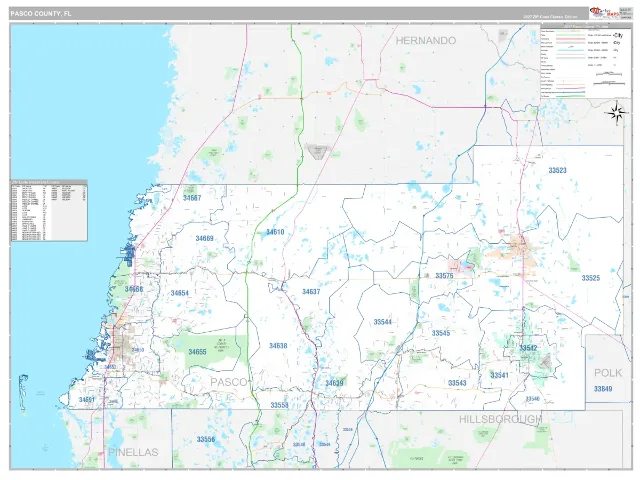The height and width of the screenshot is (480, 640).
Task: Click the "PASCO COUNTY, FL" map title
Action: [40, 13]
